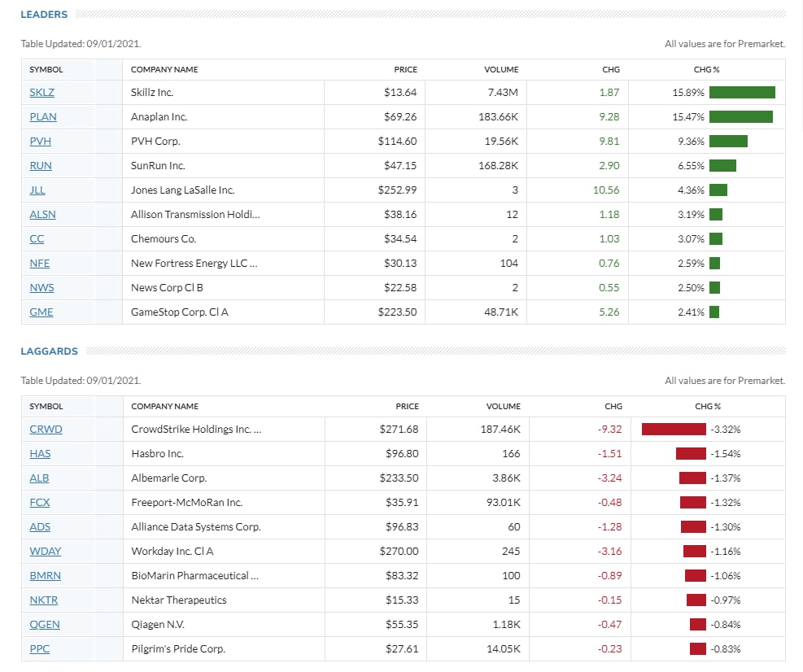
Task: Open the HAS ticker link
Action: click(x=40, y=454)
